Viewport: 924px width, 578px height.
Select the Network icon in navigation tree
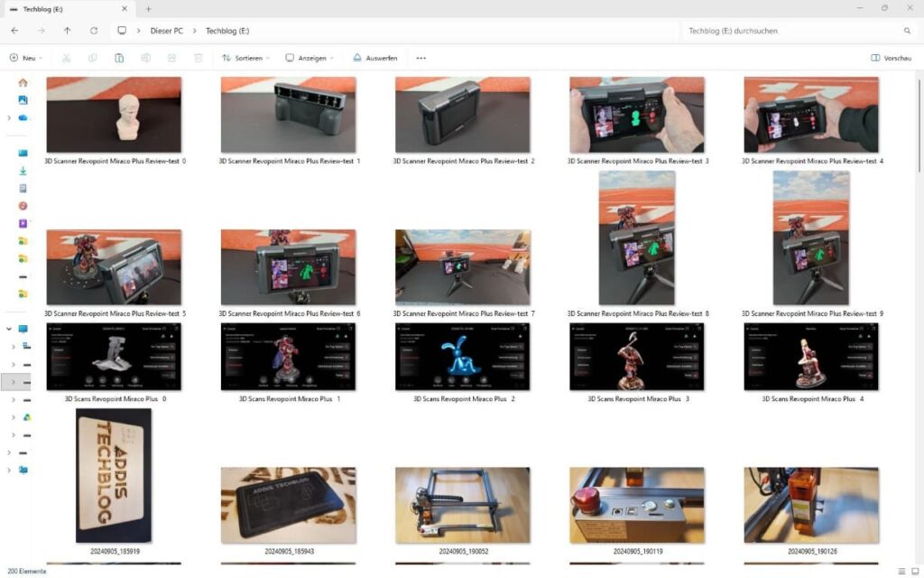(x=23, y=470)
